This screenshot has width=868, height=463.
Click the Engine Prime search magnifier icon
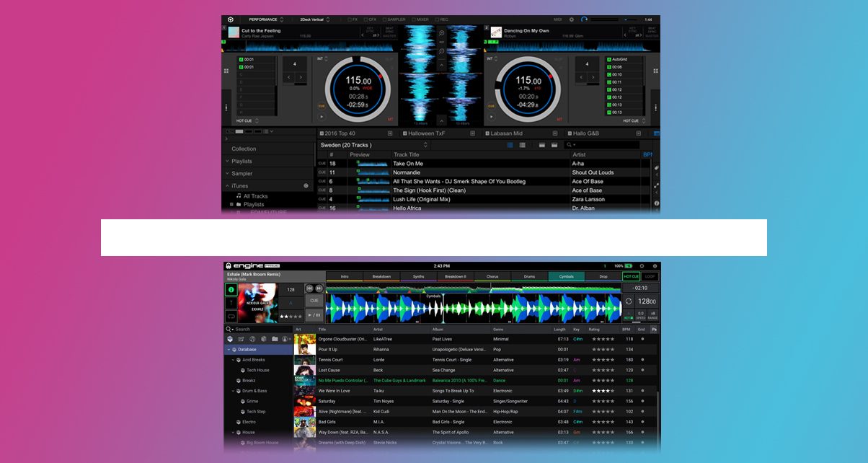click(x=230, y=329)
